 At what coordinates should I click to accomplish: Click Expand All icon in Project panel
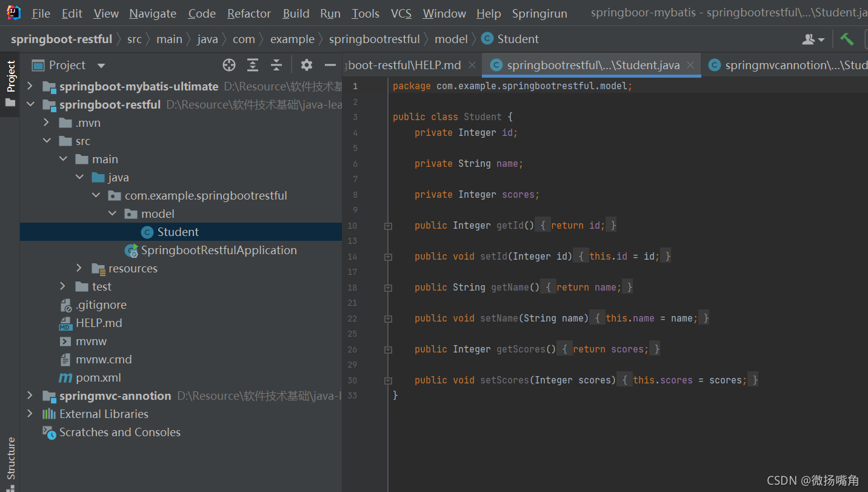click(253, 65)
